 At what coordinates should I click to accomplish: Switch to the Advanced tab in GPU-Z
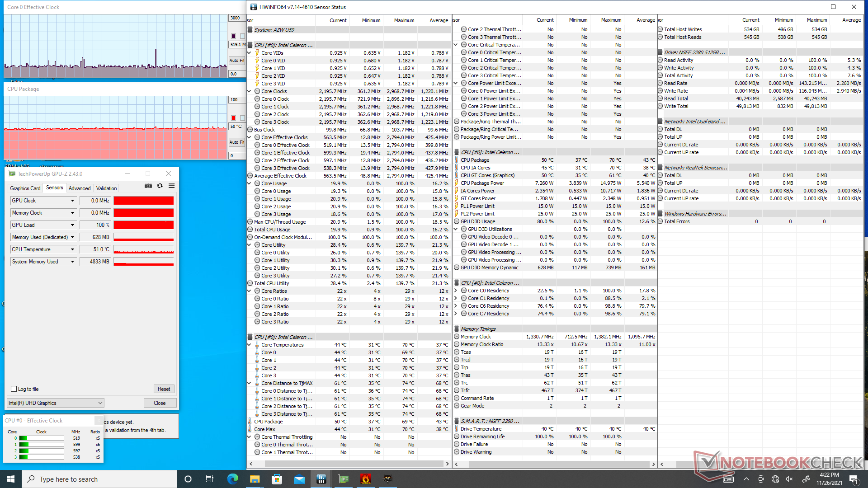point(80,188)
